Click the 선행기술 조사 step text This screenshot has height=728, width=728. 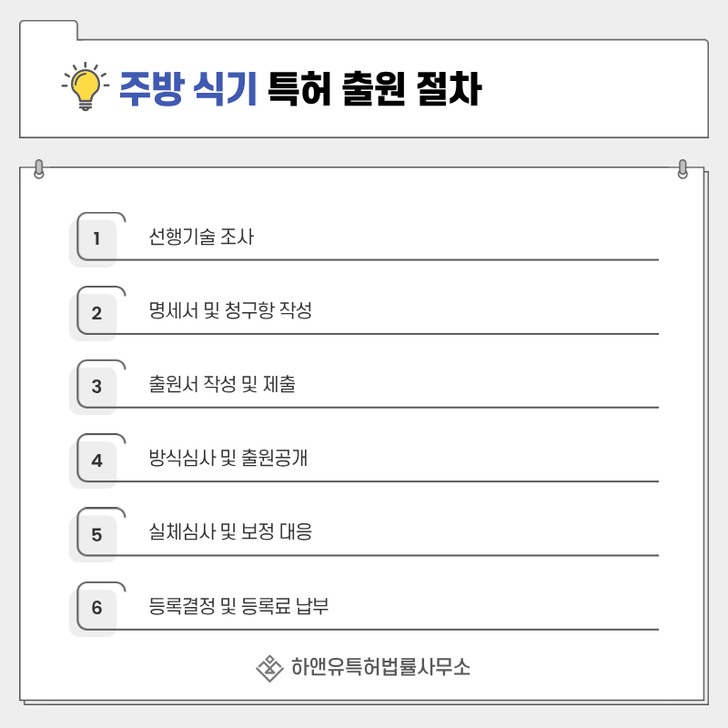click(201, 238)
